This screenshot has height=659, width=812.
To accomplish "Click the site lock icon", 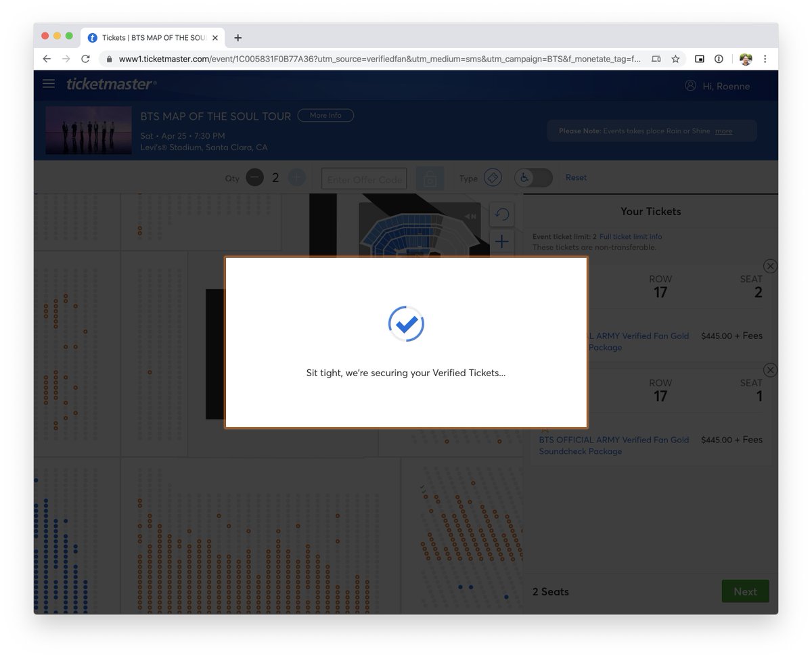I will pos(109,59).
